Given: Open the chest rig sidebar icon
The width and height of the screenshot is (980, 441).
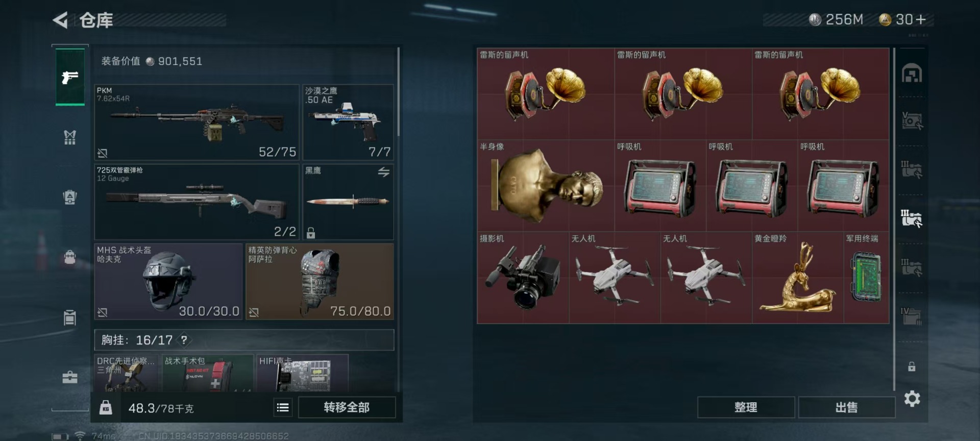Looking at the screenshot, I should point(70,137).
